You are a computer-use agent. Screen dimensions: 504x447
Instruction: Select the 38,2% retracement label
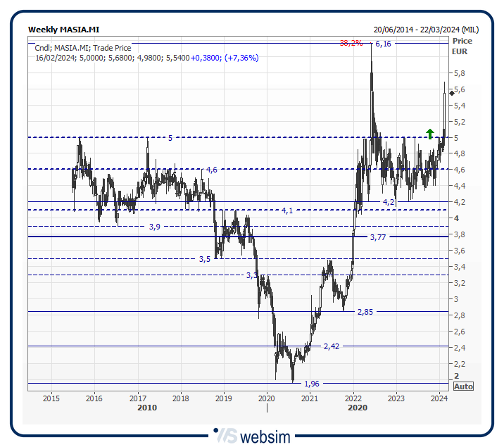pos(351,44)
